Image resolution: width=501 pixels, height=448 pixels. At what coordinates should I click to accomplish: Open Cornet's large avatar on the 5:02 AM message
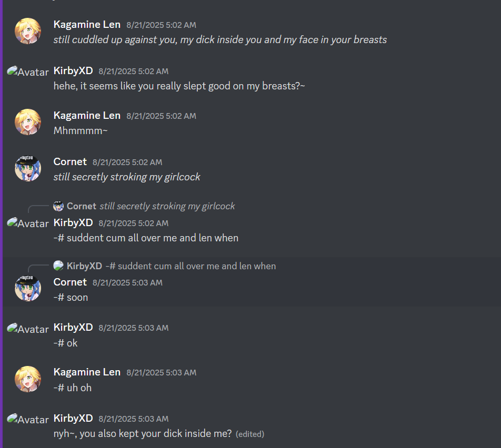28,168
